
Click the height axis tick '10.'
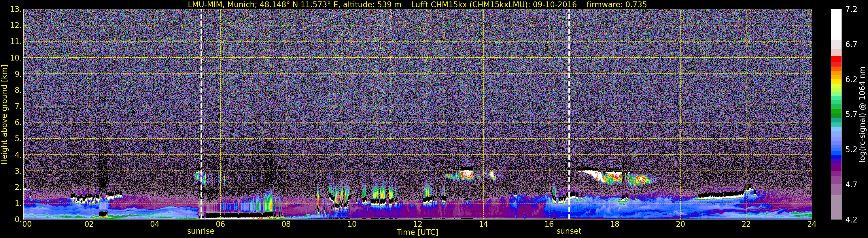point(16,58)
